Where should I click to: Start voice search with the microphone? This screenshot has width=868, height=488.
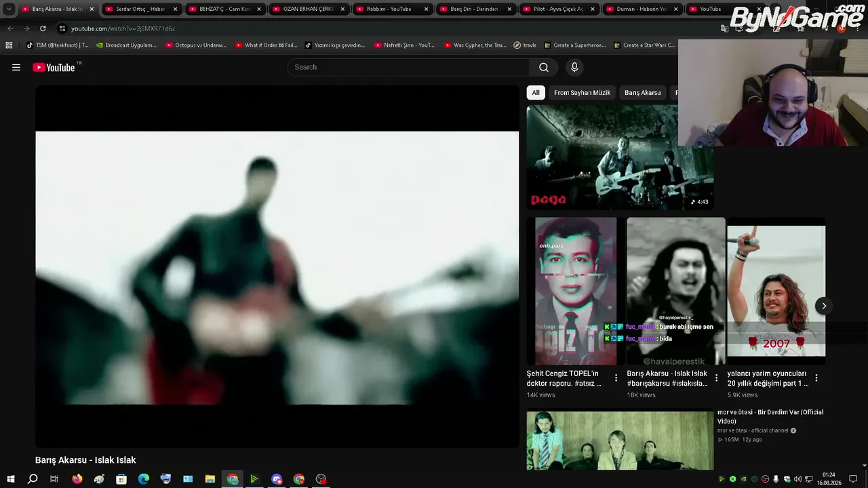tap(574, 67)
